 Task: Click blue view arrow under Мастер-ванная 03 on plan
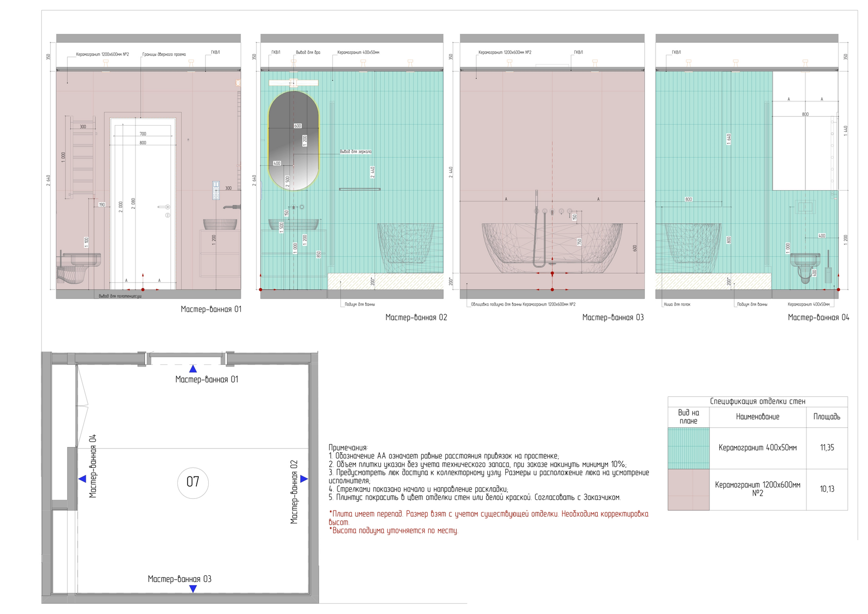tap(193, 589)
